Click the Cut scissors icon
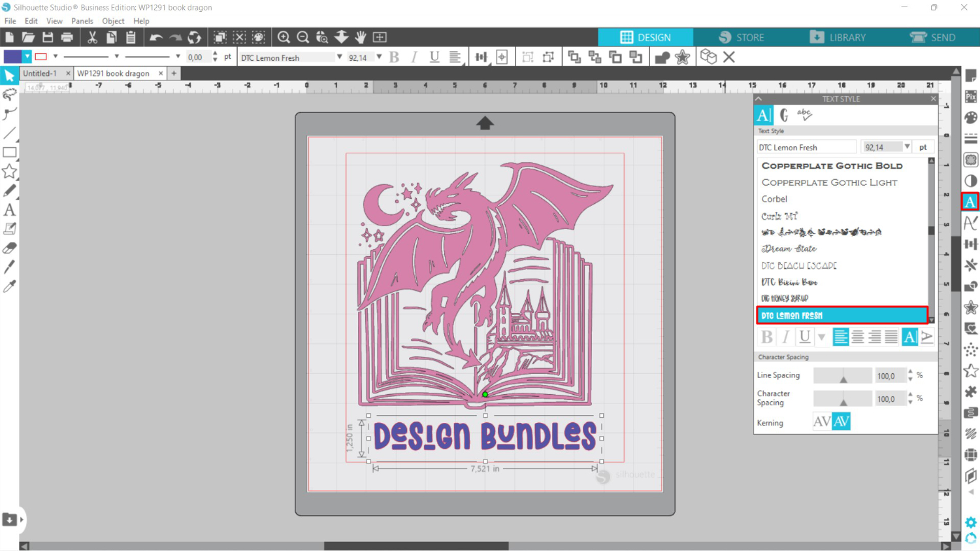This screenshot has height=551, width=980. pyautogui.click(x=92, y=37)
